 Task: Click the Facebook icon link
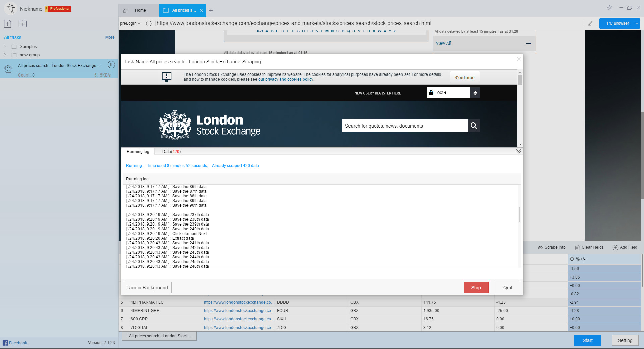click(x=5, y=343)
